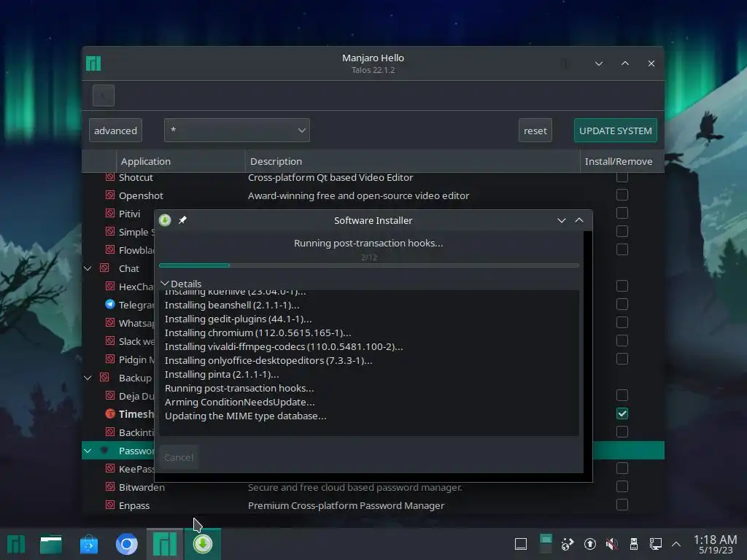The image size is (747, 560).
Task: Collapse the Backup category chevron
Action: [88, 378]
